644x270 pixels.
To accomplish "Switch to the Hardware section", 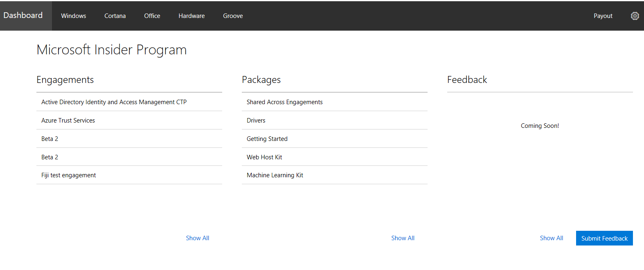I will 191,16.
